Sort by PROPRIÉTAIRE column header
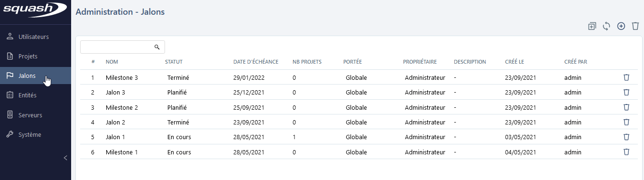644x180 pixels. tap(420, 62)
